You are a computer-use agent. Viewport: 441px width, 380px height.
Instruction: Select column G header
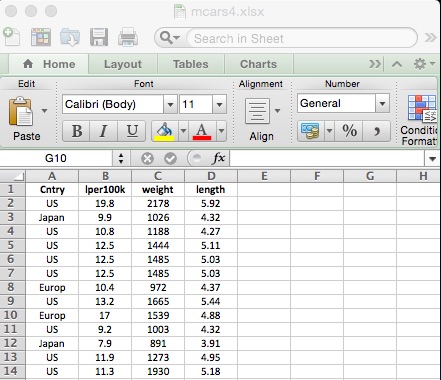[x=370, y=176]
